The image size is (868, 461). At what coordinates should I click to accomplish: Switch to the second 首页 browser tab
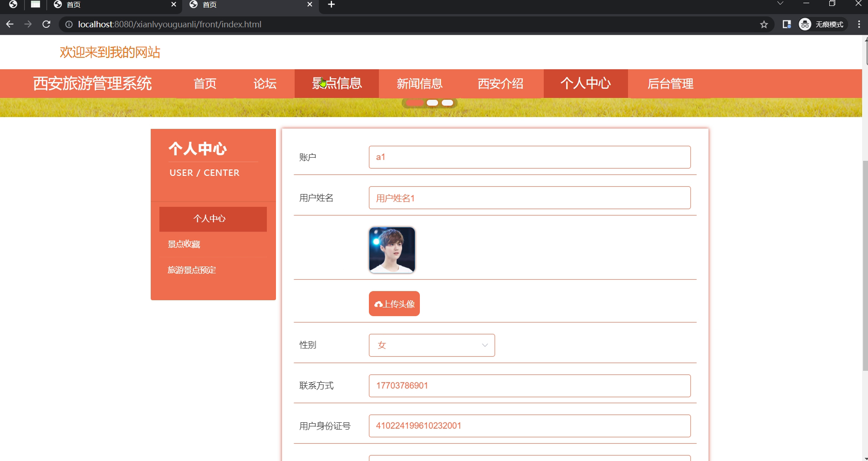click(x=250, y=5)
